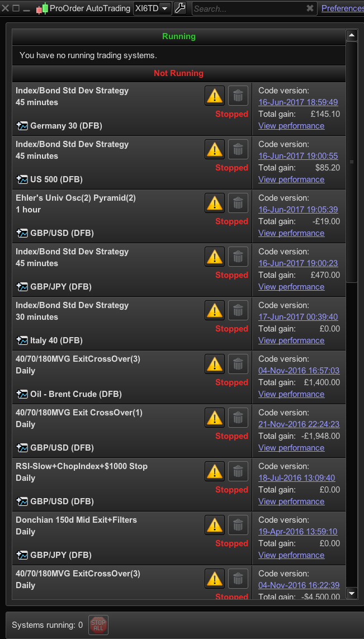This screenshot has height=639, width=364.
Task: Open the Preferences link
Action: tap(342, 8)
